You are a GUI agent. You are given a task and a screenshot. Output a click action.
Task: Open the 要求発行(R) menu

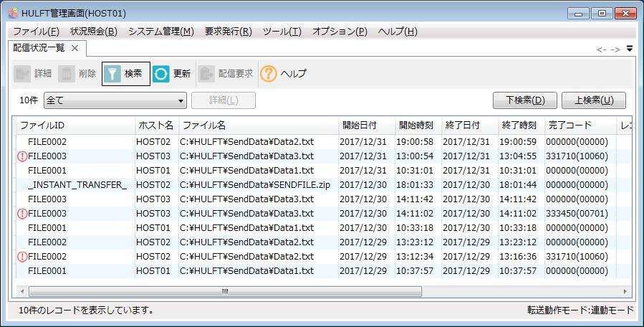[229, 32]
